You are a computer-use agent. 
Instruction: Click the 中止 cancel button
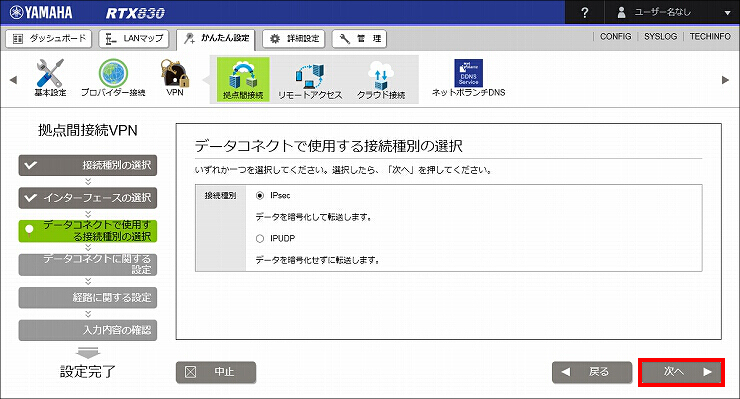216,372
